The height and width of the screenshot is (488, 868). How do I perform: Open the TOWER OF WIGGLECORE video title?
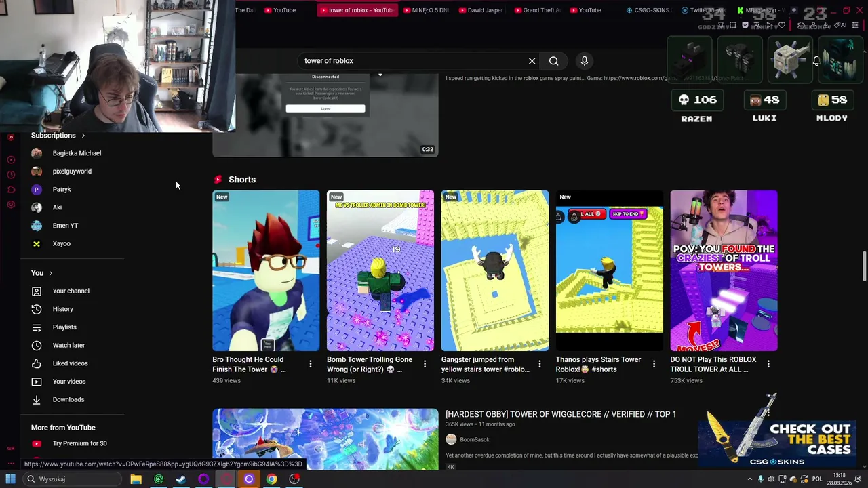pyautogui.click(x=561, y=414)
